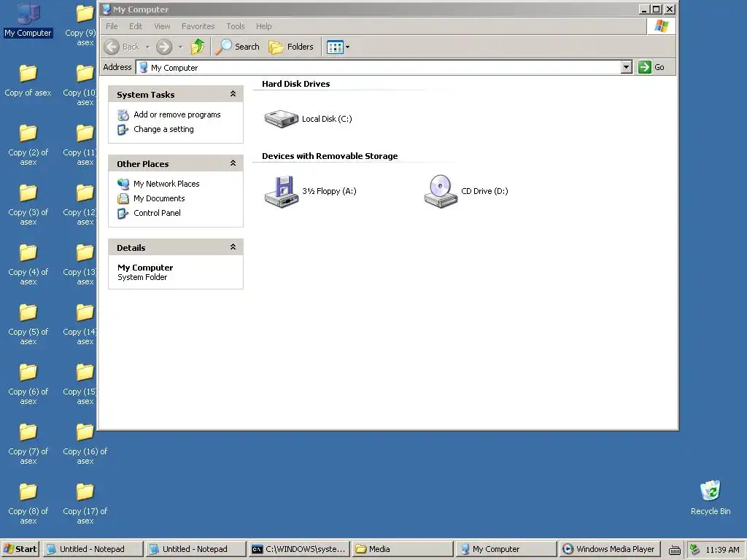This screenshot has height=560, width=747.
Task: Select the My Computer desktop icon
Action: (28, 20)
